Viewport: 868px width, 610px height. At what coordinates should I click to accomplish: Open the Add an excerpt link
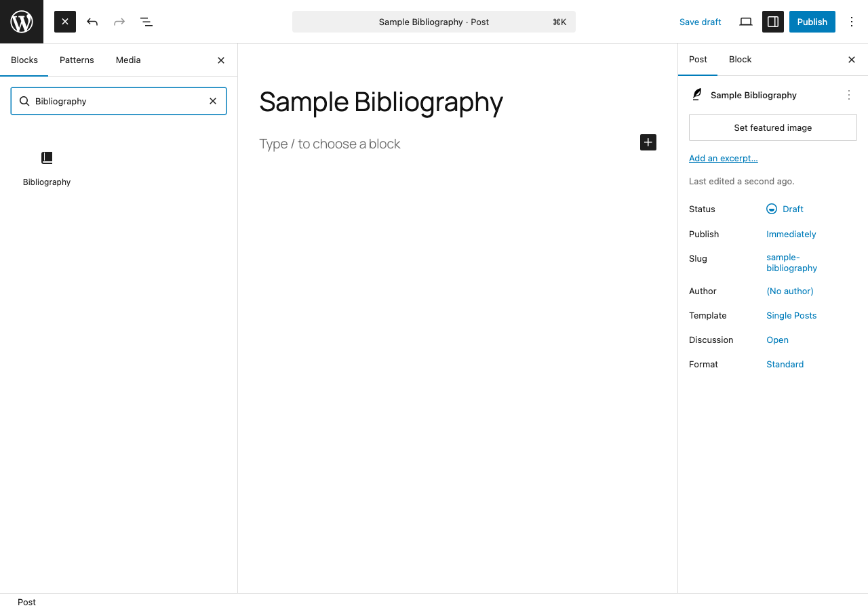(x=723, y=158)
